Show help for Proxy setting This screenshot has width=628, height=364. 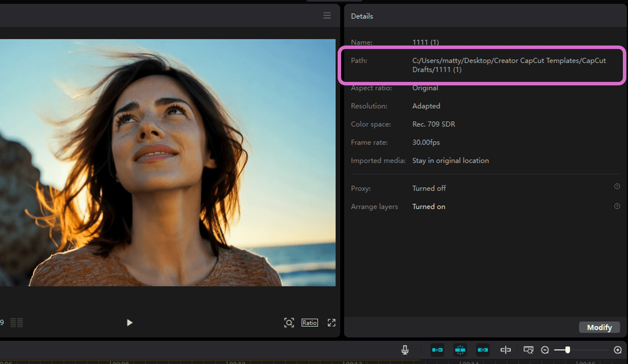[x=617, y=187]
